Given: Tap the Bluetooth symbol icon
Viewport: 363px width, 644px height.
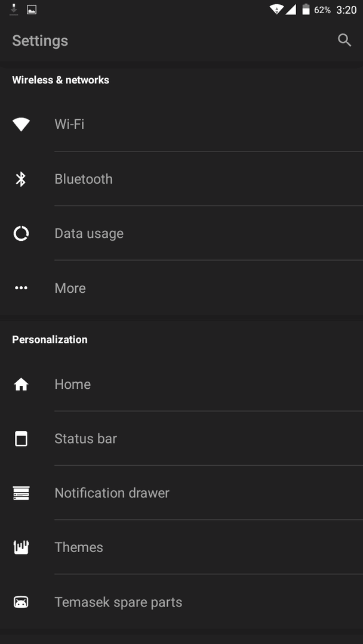Looking at the screenshot, I should (21, 179).
